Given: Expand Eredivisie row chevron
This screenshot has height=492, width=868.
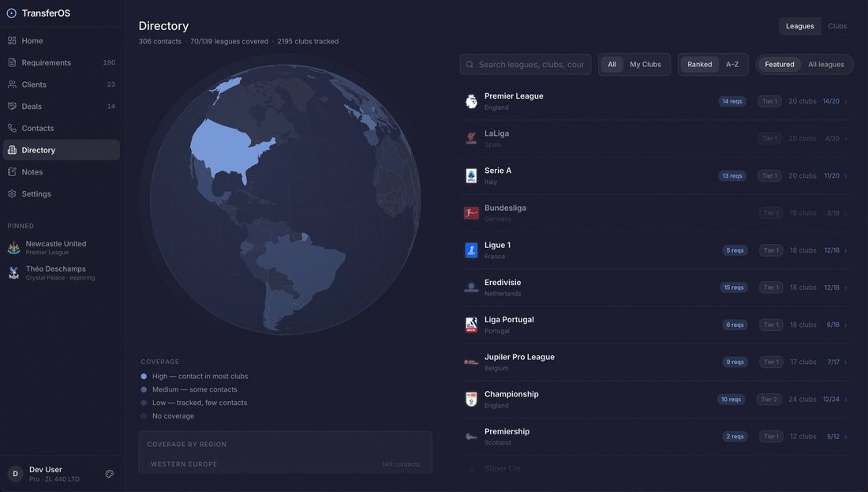Looking at the screenshot, I should [846, 287].
